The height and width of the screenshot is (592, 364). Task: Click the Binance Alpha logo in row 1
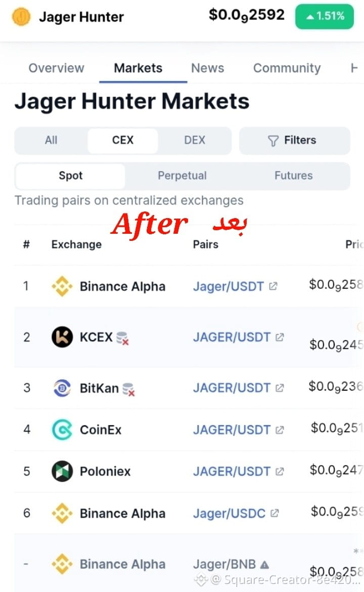pyautogui.click(x=62, y=286)
